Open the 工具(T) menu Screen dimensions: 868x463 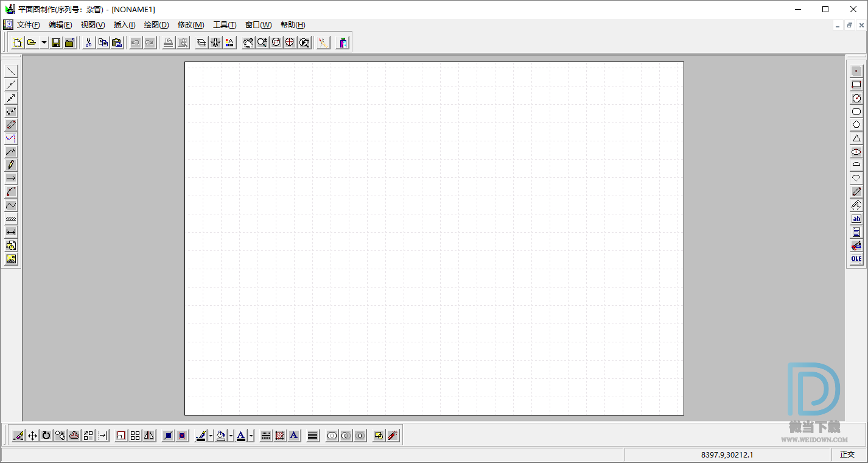(x=225, y=25)
